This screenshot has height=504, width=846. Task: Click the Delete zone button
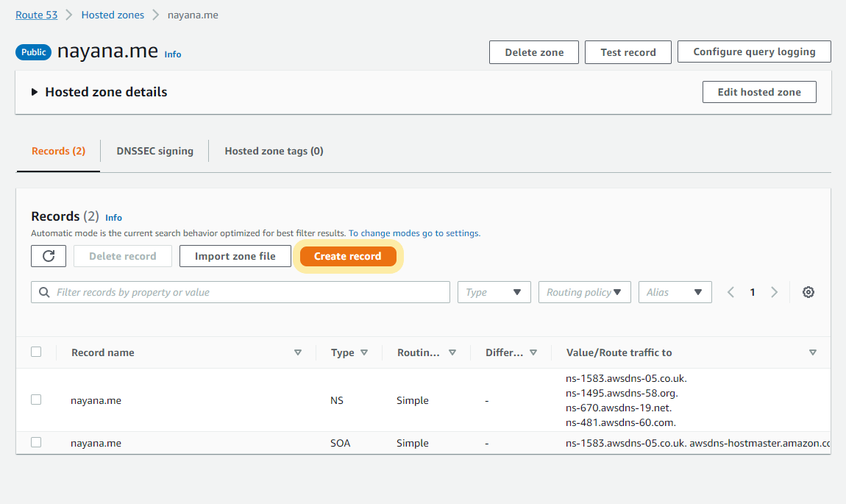click(x=534, y=52)
